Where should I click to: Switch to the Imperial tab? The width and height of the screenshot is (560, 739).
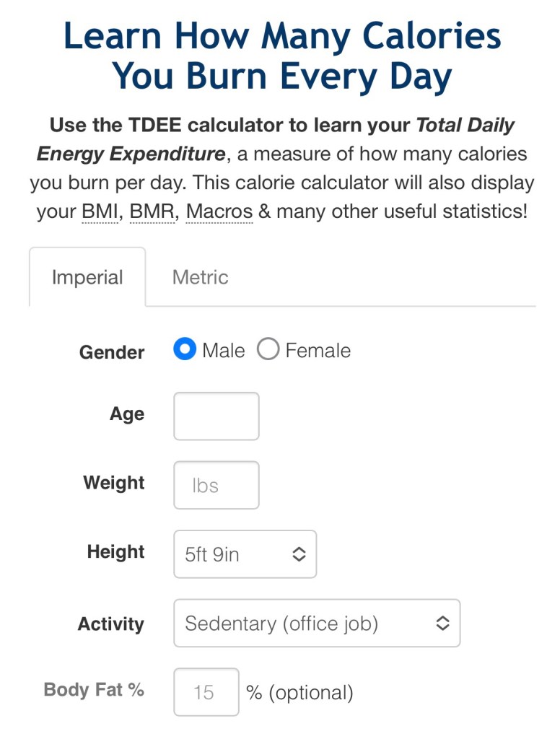pyautogui.click(x=87, y=278)
